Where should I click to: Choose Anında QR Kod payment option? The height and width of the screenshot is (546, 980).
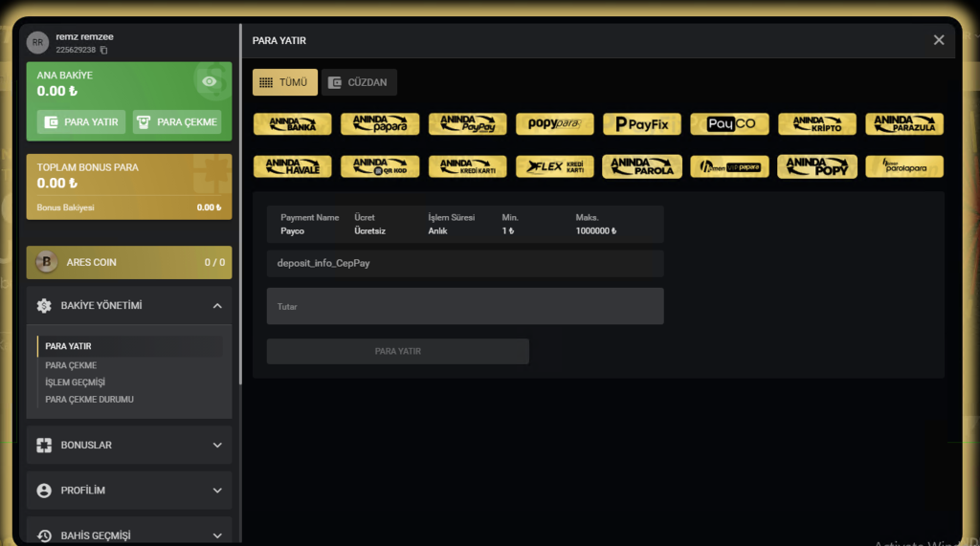tap(380, 166)
